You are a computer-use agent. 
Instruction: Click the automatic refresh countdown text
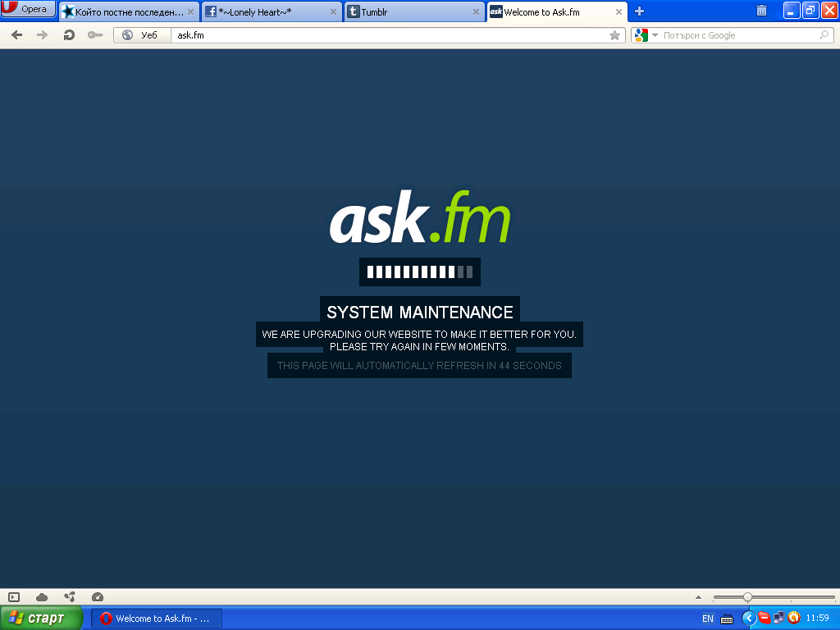click(419, 366)
